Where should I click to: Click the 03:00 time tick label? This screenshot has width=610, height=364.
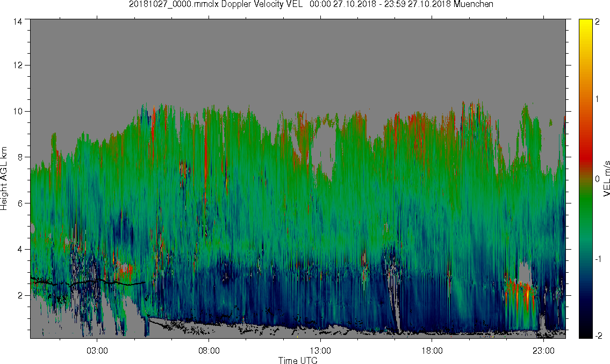(97, 351)
